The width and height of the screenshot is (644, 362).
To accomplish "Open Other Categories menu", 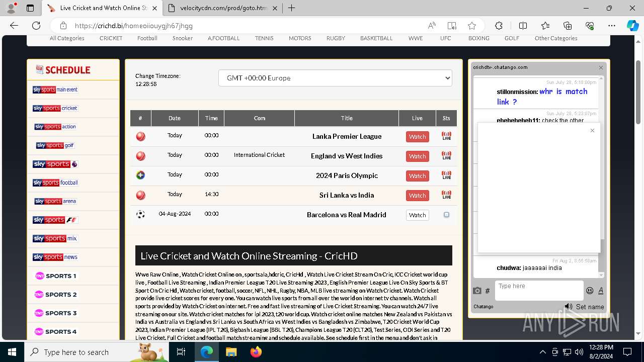I will click(556, 38).
